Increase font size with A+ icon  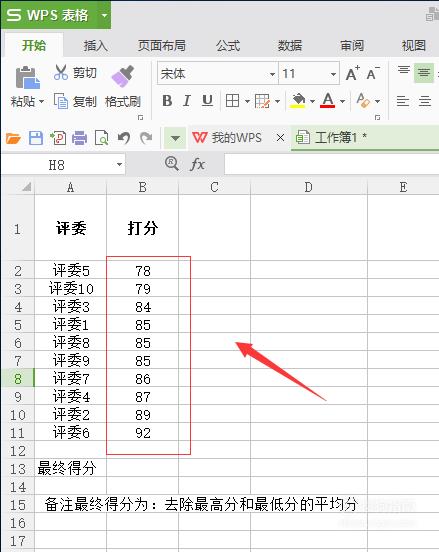click(352, 74)
